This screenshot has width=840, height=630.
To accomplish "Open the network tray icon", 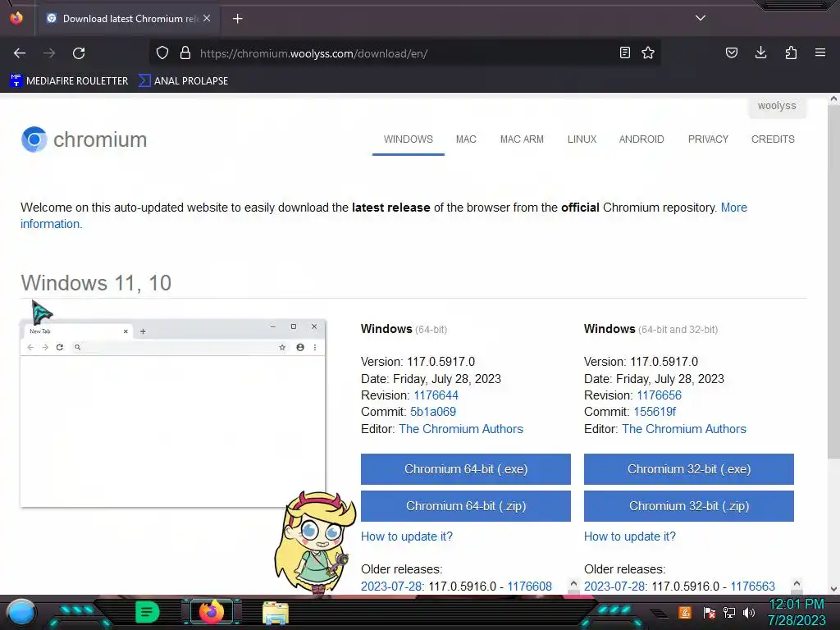I will pyautogui.click(x=729, y=612).
